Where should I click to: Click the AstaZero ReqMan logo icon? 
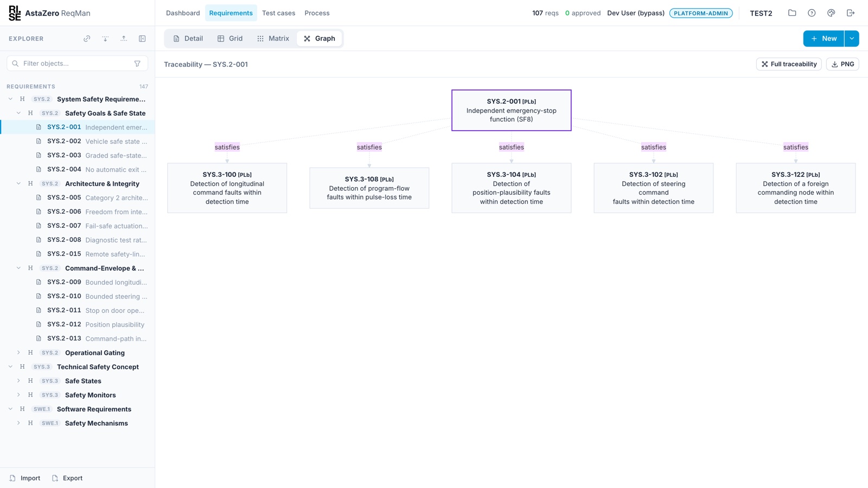click(15, 13)
